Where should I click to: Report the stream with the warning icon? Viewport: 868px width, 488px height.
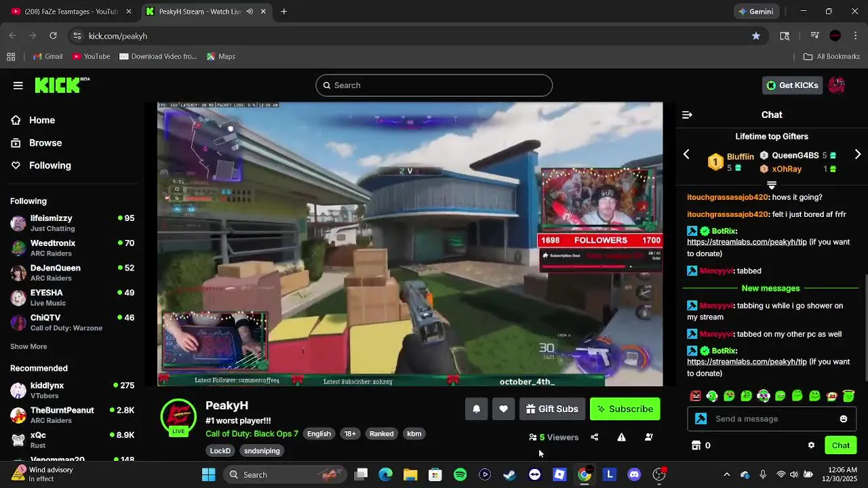pos(621,437)
